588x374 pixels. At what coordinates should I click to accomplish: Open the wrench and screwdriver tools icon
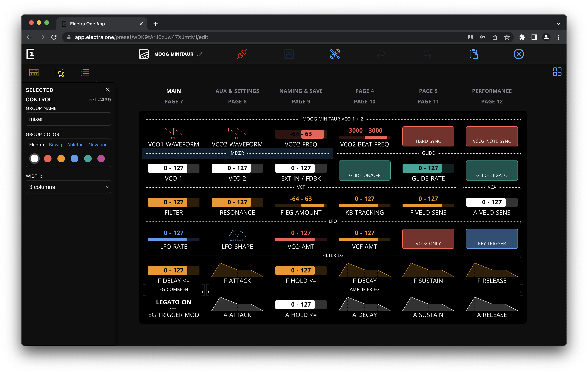[x=335, y=54]
